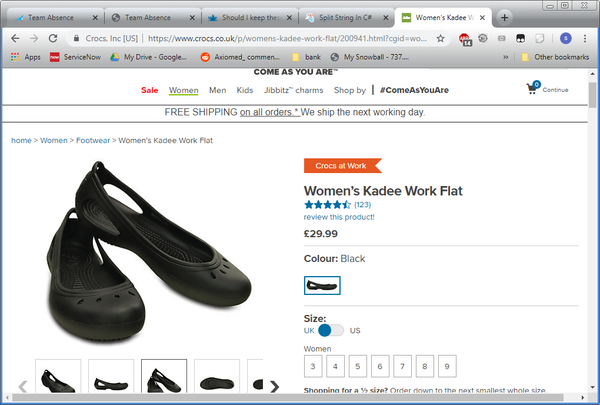Click the Crocs at Work badge
Viewport: 600px width, 405px height.
[x=343, y=166]
